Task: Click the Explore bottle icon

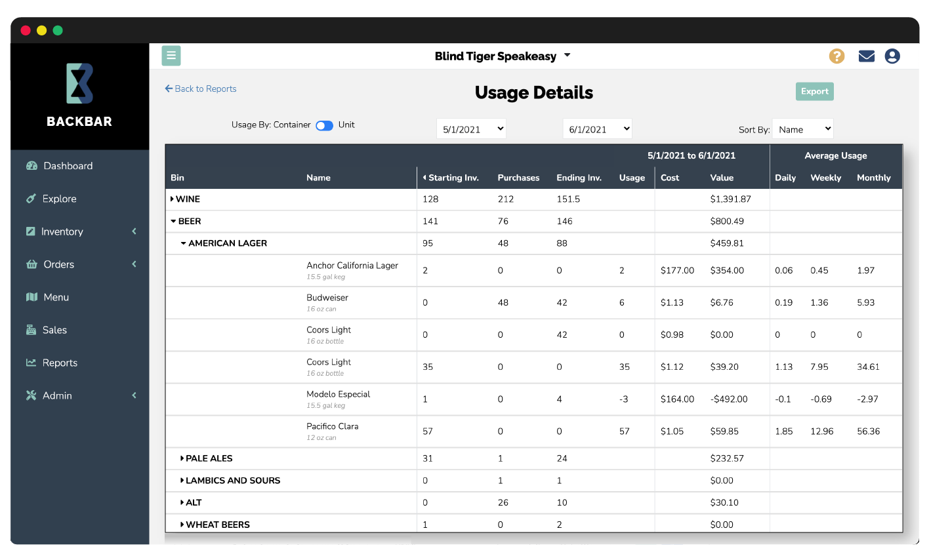Action: (x=31, y=199)
